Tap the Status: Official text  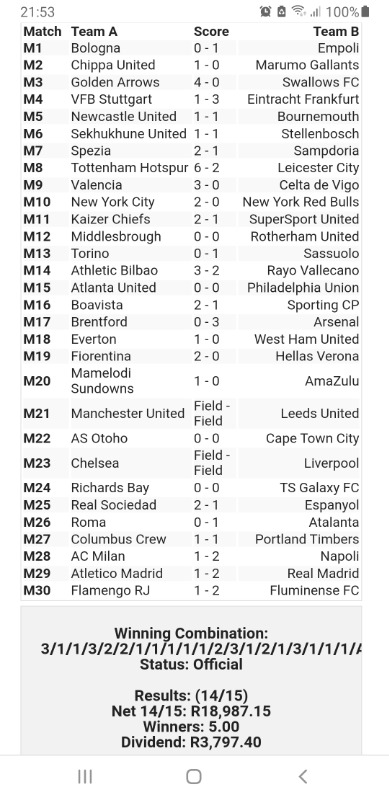[x=191, y=664]
